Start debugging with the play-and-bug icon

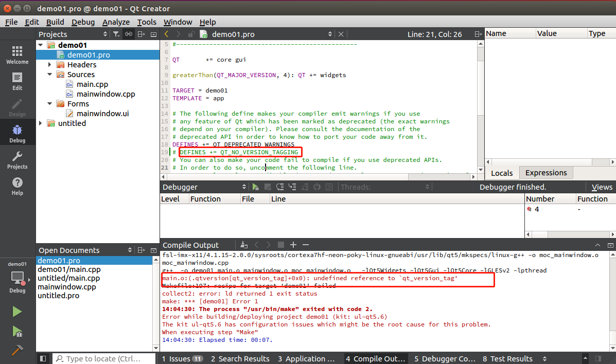[x=17, y=332]
